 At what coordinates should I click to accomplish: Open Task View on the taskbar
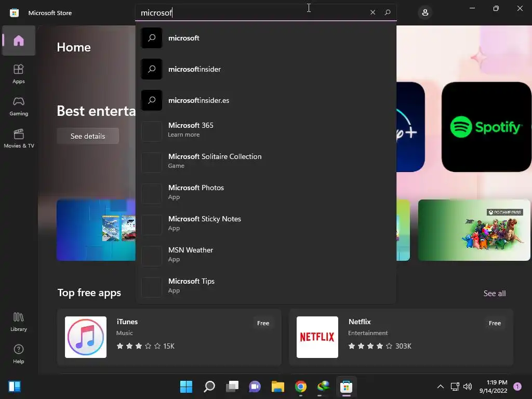point(232,387)
